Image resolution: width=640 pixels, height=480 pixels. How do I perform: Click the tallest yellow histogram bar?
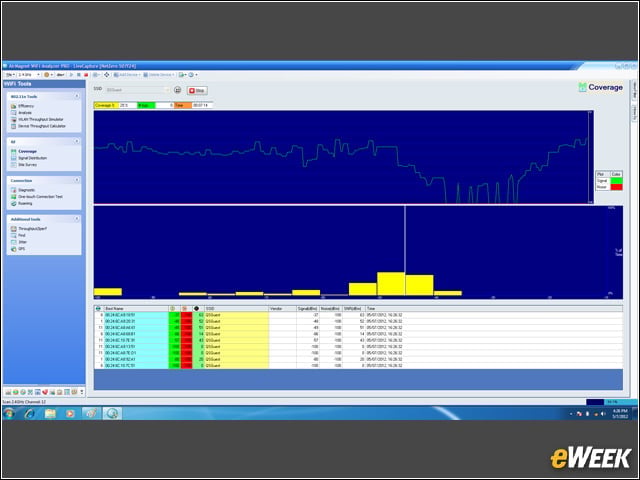click(x=391, y=284)
